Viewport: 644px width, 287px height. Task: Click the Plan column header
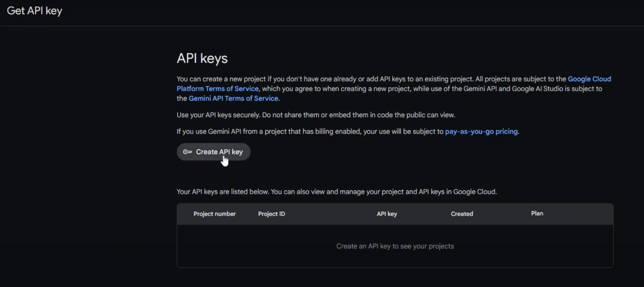[x=537, y=214]
